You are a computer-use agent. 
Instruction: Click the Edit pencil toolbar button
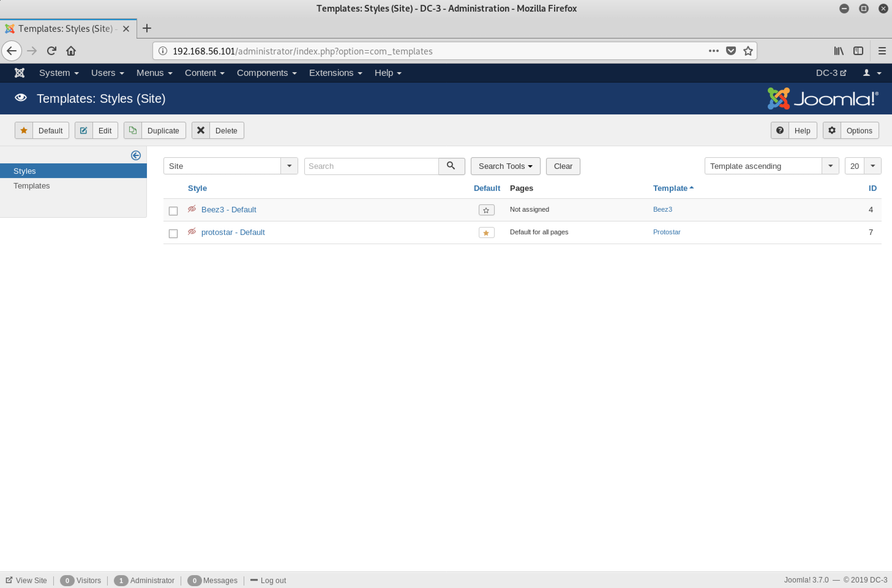[96, 131]
